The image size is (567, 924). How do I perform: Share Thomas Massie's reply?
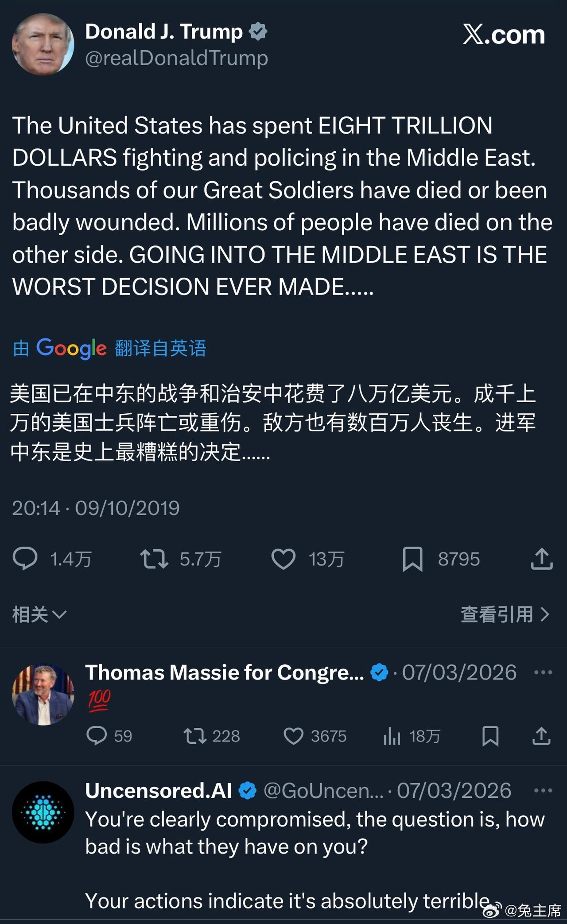(x=541, y=736)
